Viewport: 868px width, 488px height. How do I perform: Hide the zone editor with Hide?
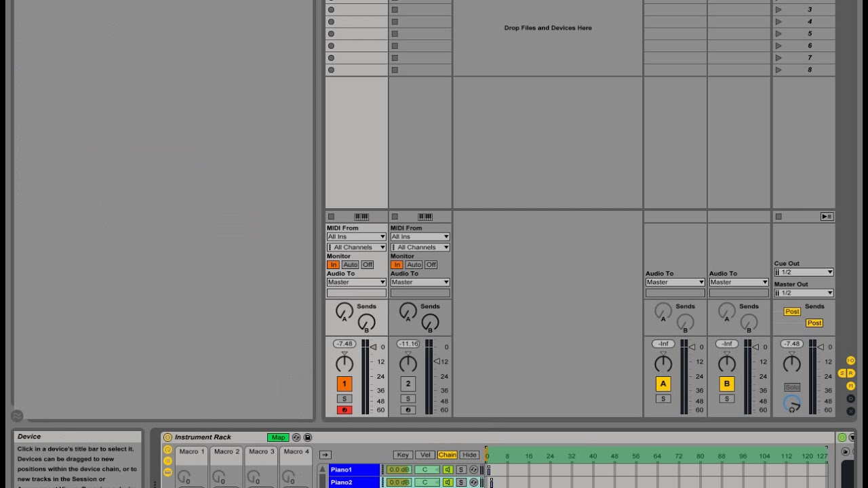tap(469, 455)
